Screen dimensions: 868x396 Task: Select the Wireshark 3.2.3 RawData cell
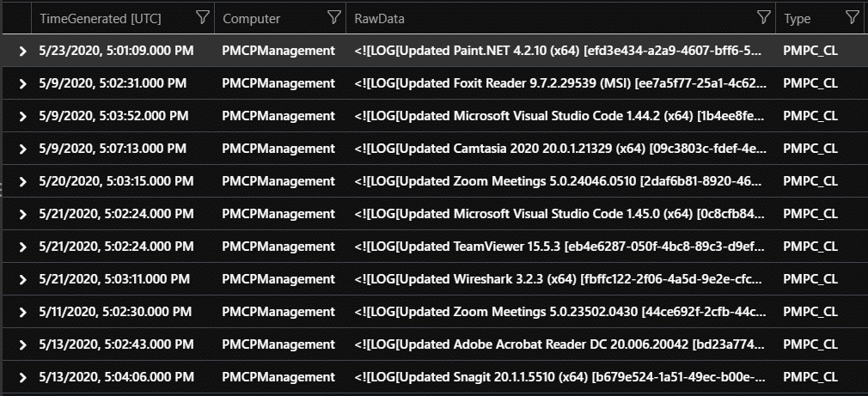pyautogui.click(x=561, y=279)
